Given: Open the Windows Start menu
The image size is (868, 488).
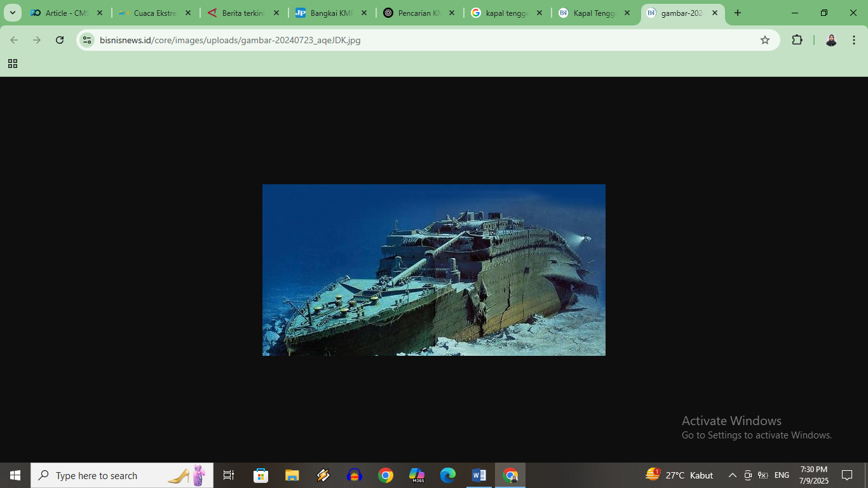Looking at the screenshot, I should pyautogui.click(x=15, y=475).
